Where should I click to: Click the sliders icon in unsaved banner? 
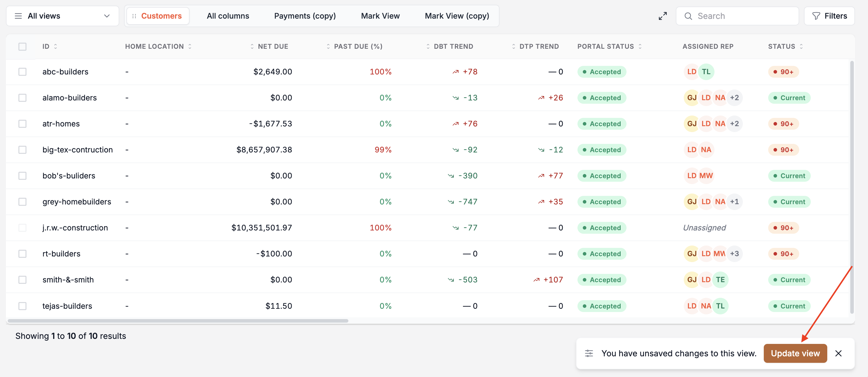pyautogui.click(x=589, y=353)
